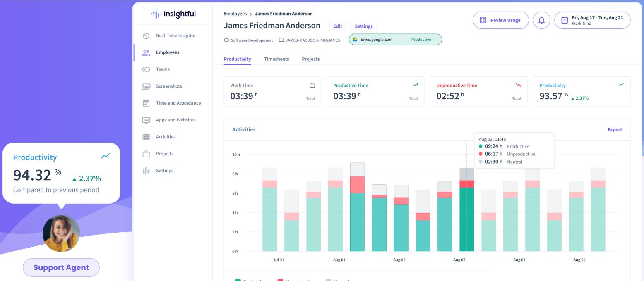Viewport: 644px width, 281px height.
Task: Click the Projects briefcase sidebar icon
Action: click(146, 154)
